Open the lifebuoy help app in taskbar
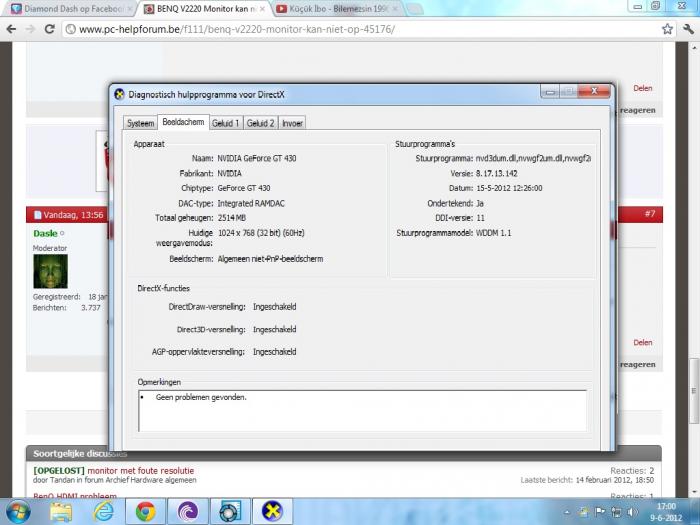Screen dimensions: 700x525 tap(230, 512)
